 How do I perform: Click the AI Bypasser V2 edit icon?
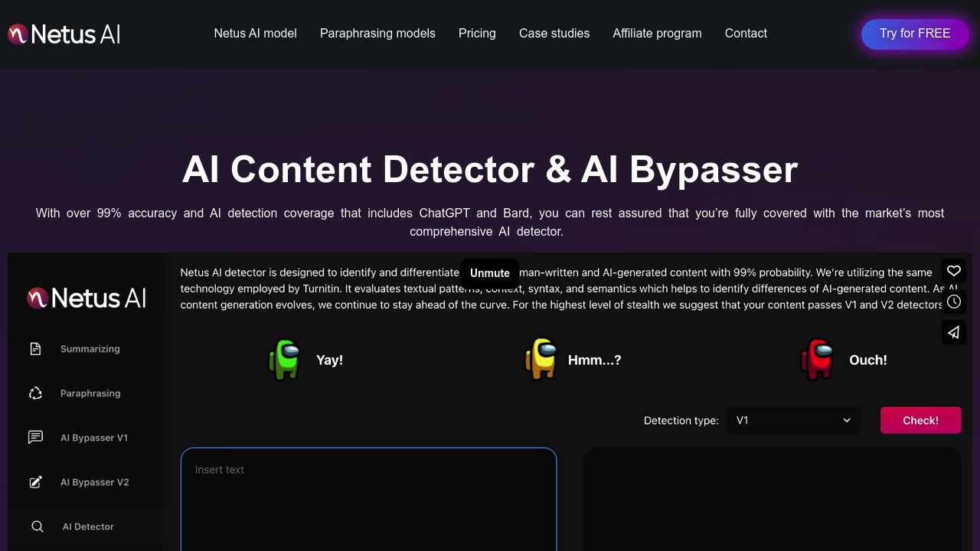[x=35, y=482]
